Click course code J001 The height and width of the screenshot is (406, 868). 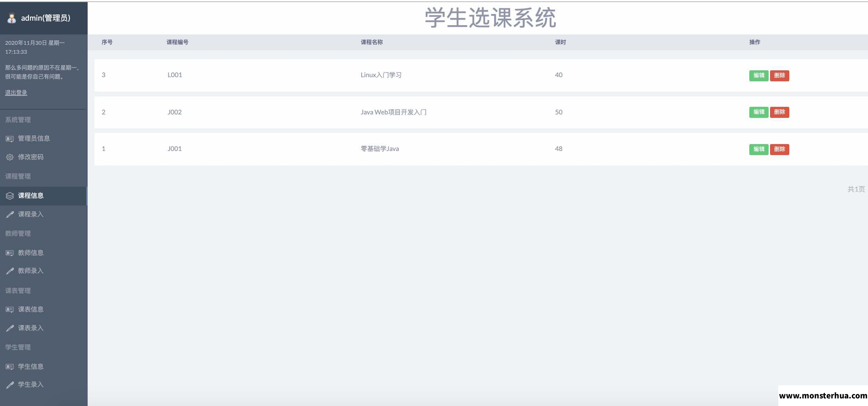175,149
